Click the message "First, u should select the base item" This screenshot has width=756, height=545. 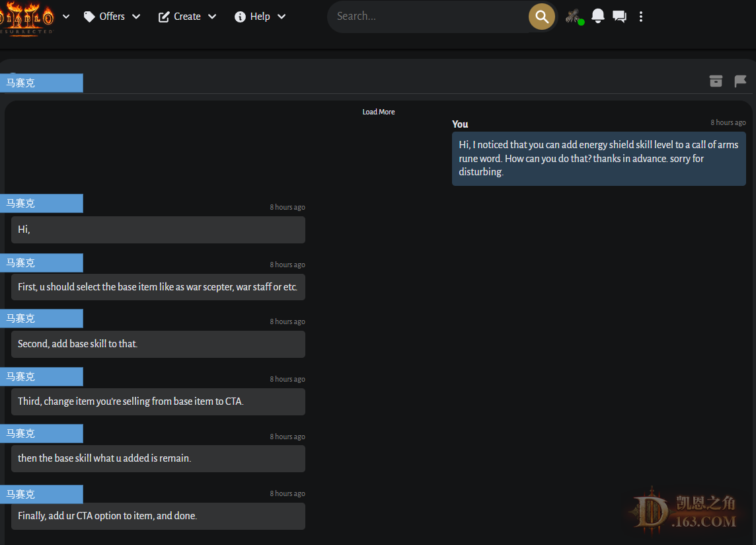coord(158,287)
